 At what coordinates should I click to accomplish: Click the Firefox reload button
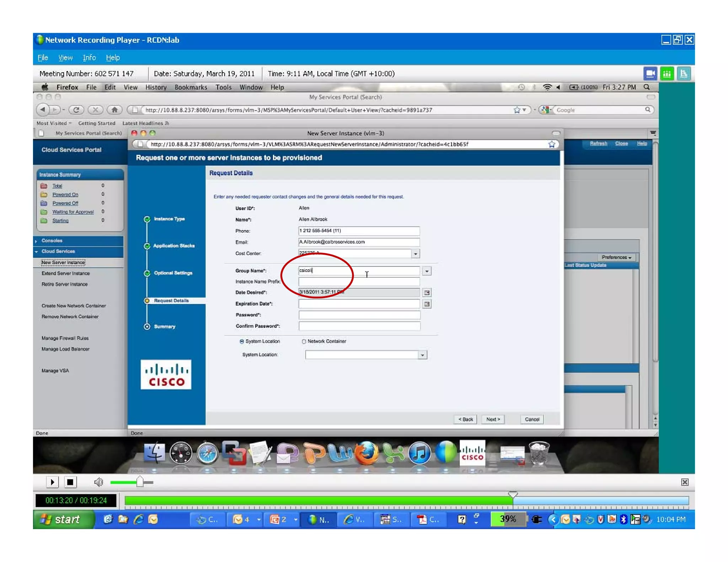pos(76,110)
